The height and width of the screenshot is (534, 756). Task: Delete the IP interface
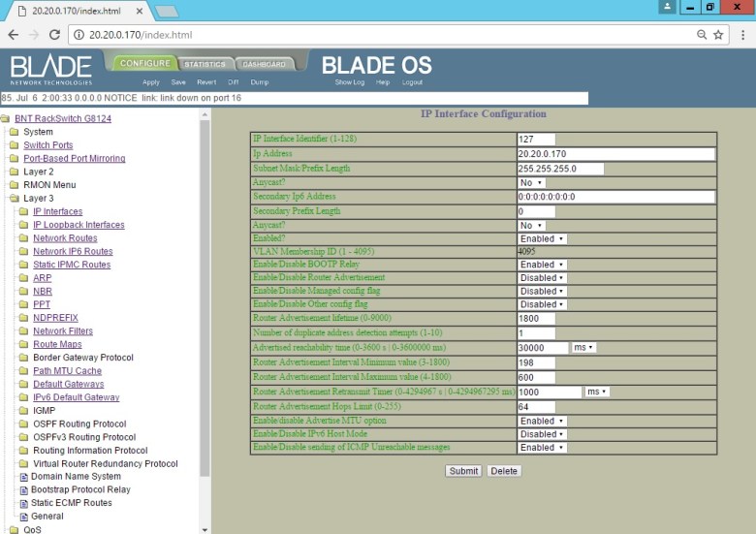(x=504, y=471)
